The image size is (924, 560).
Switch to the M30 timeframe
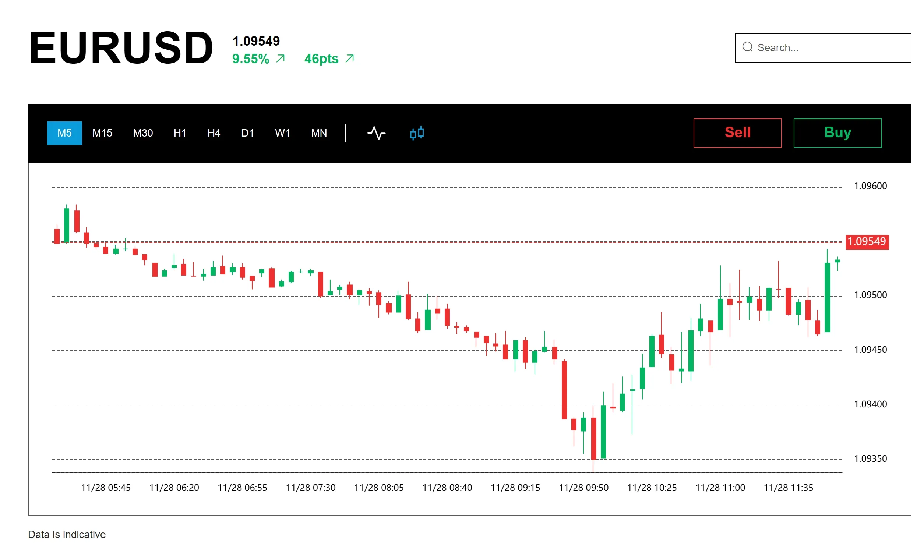pos(143,133)
